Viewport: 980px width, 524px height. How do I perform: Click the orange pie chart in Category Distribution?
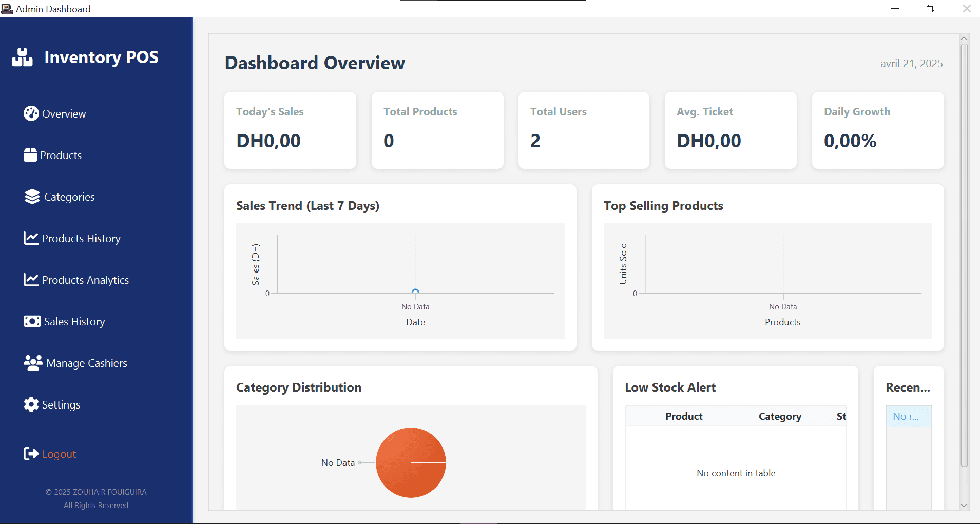[x=411, y=462]
